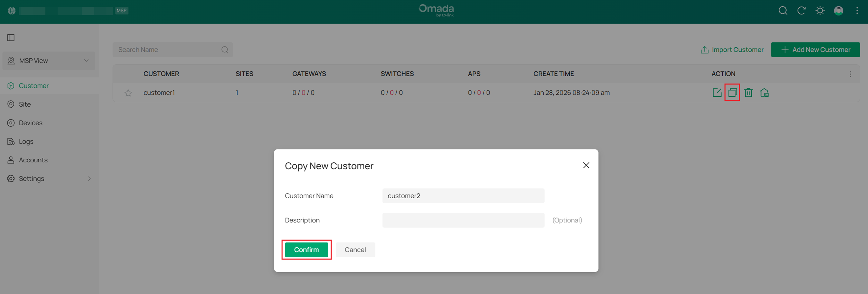Collapse the sidebar with the panel icon
868x294 pixels.
(x=11, y=37)
